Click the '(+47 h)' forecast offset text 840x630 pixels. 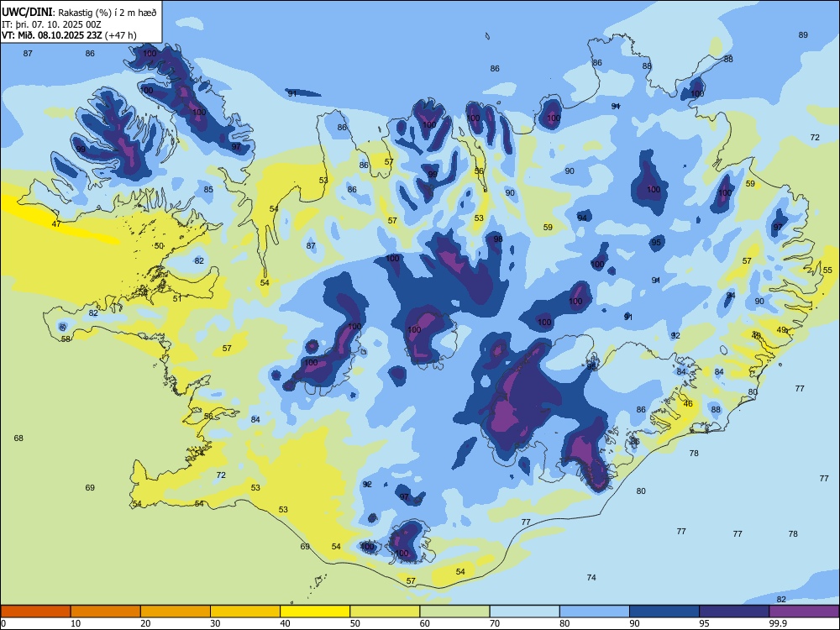coord(121,35)
